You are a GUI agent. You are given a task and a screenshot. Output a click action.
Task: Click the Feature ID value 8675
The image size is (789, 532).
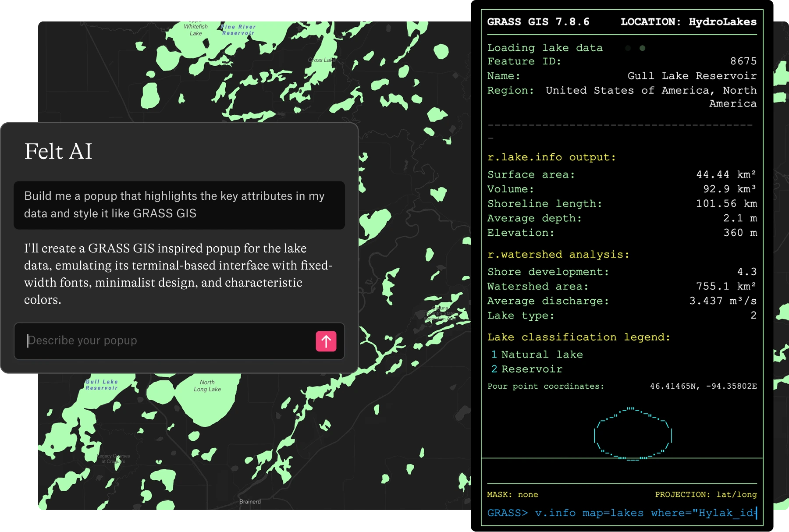tap(743, 61)
